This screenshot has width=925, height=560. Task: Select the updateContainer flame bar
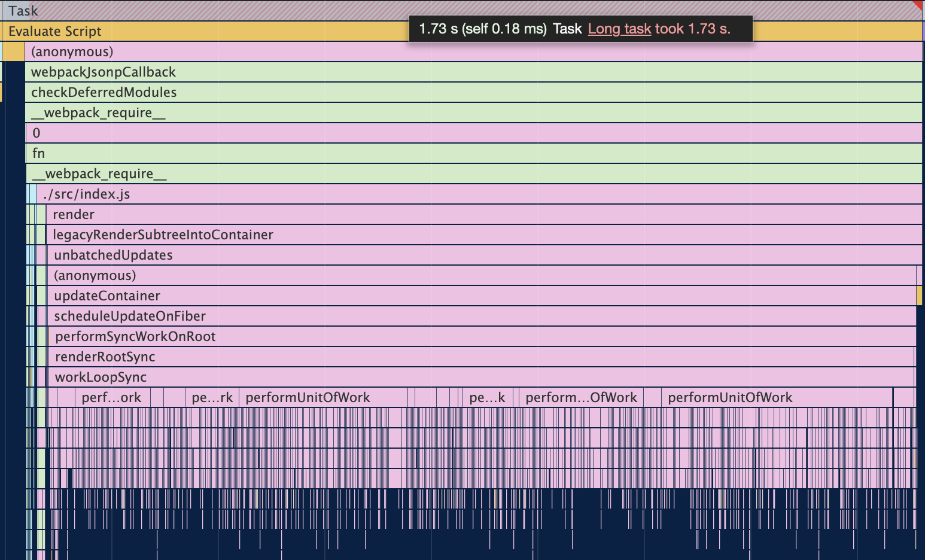pyautogui.click(x=482, y=296)
